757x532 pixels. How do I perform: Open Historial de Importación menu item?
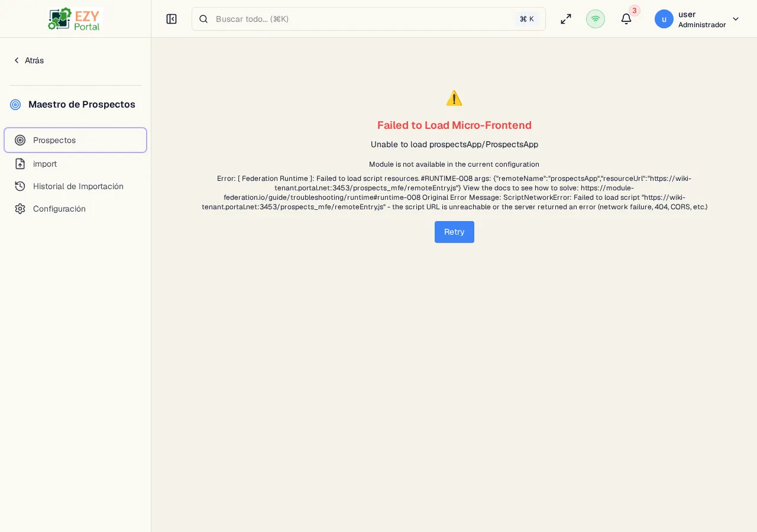click(76, 186)
